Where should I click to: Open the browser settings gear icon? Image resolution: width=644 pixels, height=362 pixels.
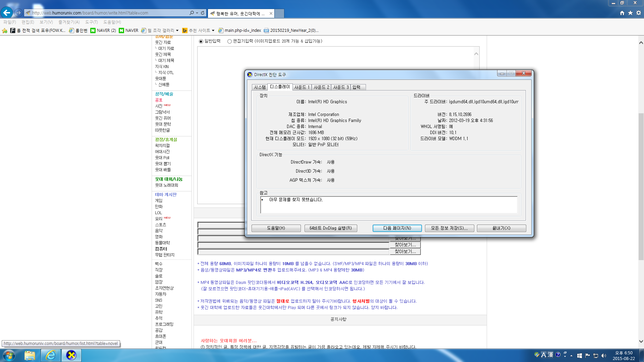[639, 13]
